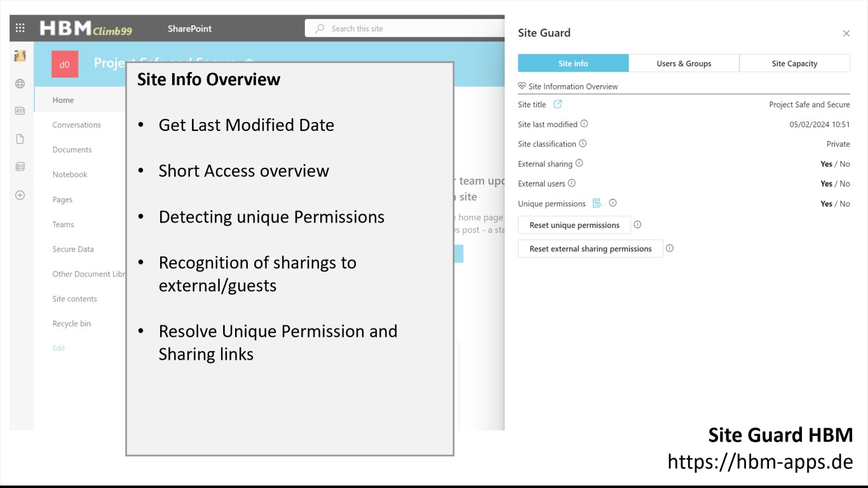Click Reset unique permissions button
Image resolution: width=868 pixels, height=488 pixels.
[x=574, y=225]
